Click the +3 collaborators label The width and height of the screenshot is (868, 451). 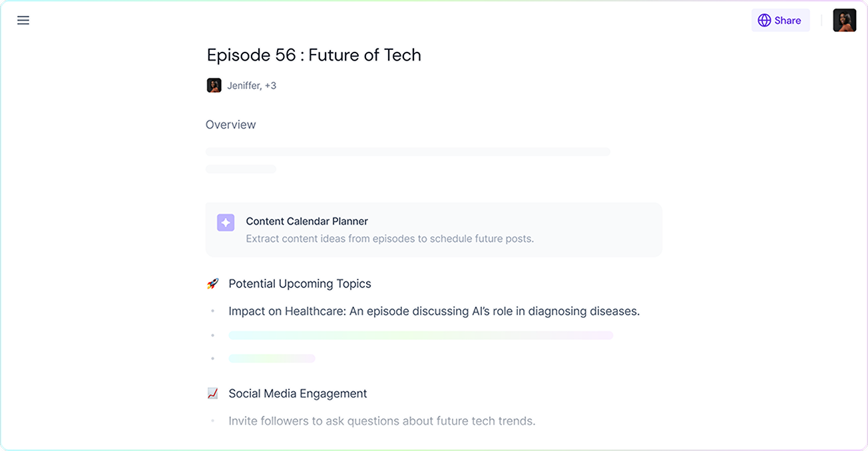pyautogui.click(x=269, y=85)
